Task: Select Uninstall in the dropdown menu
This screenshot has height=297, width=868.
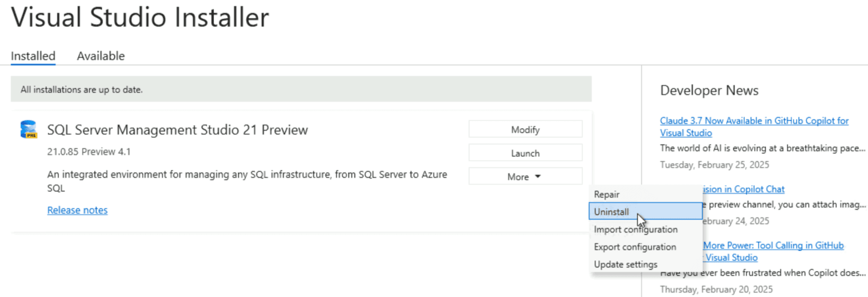Action: pos(611,212)
